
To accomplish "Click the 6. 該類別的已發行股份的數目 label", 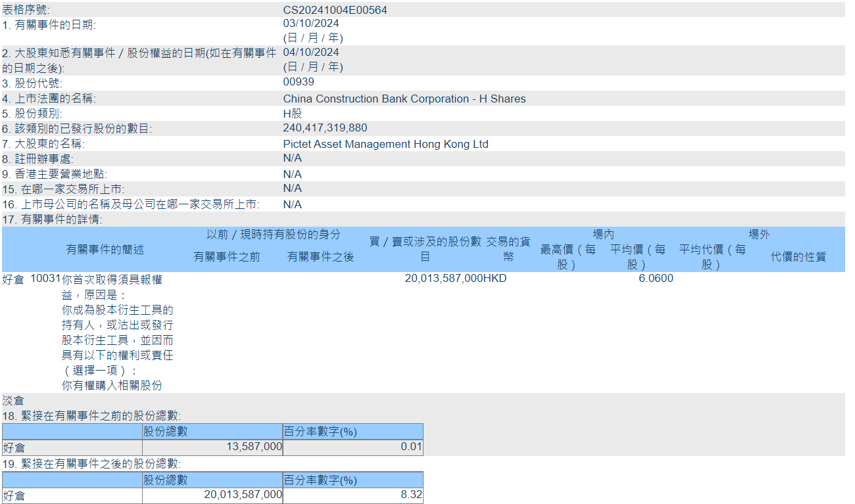I will coord(78,129).
